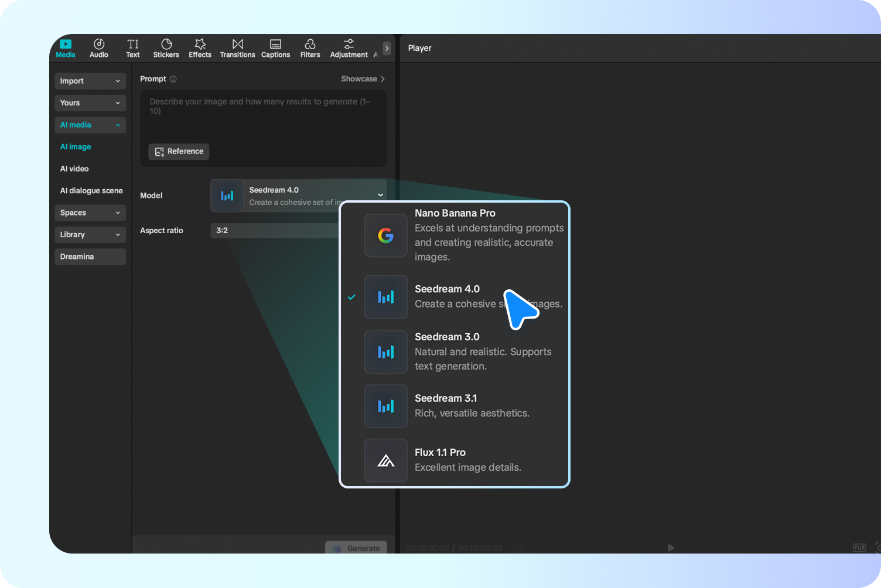
Task: Expand the Library section
Action: [x=90, y=235]
